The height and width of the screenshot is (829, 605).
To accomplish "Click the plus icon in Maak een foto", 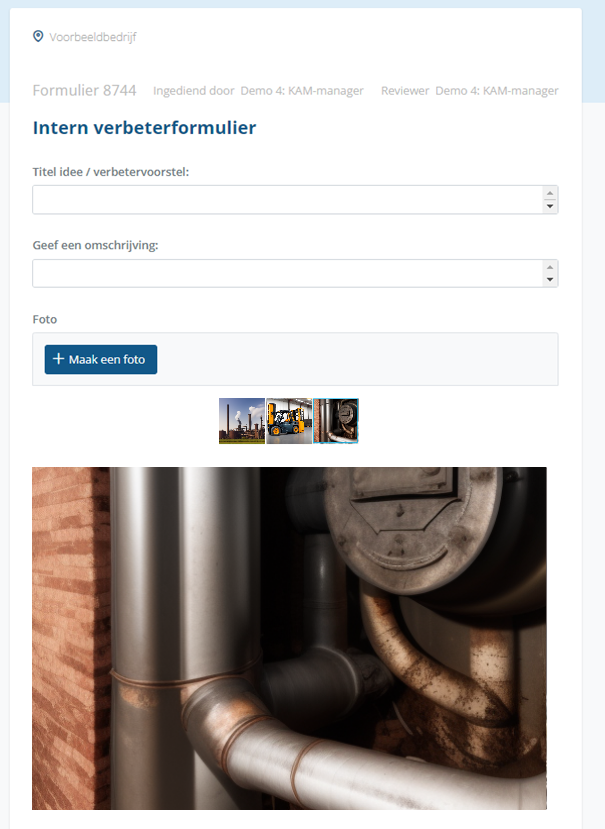I will coord(59,359).
